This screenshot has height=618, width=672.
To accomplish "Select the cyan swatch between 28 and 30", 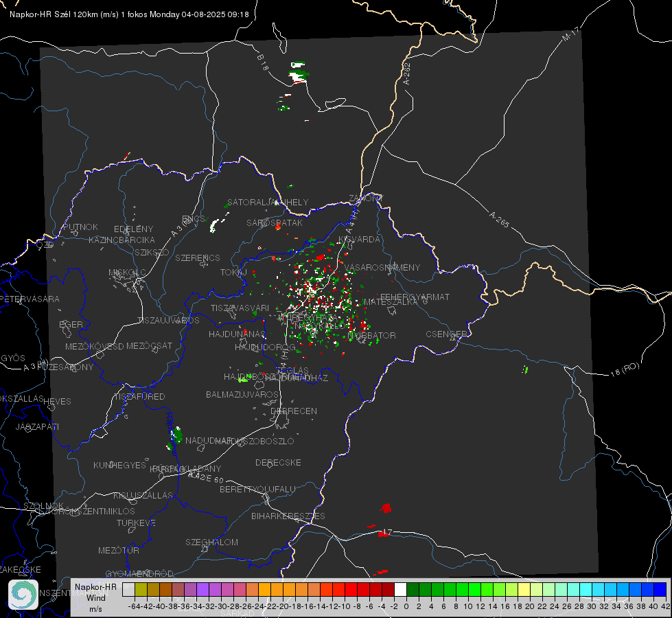I will [586, 589].
